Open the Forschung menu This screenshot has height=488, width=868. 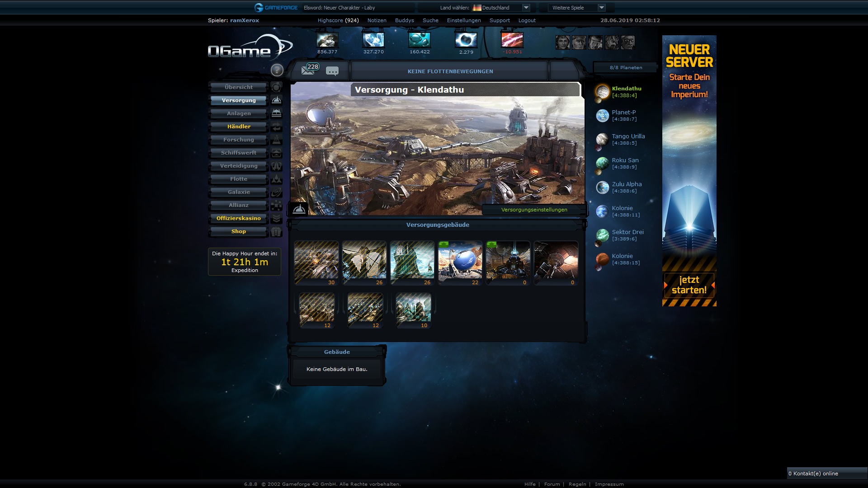[x=239, y=140]
